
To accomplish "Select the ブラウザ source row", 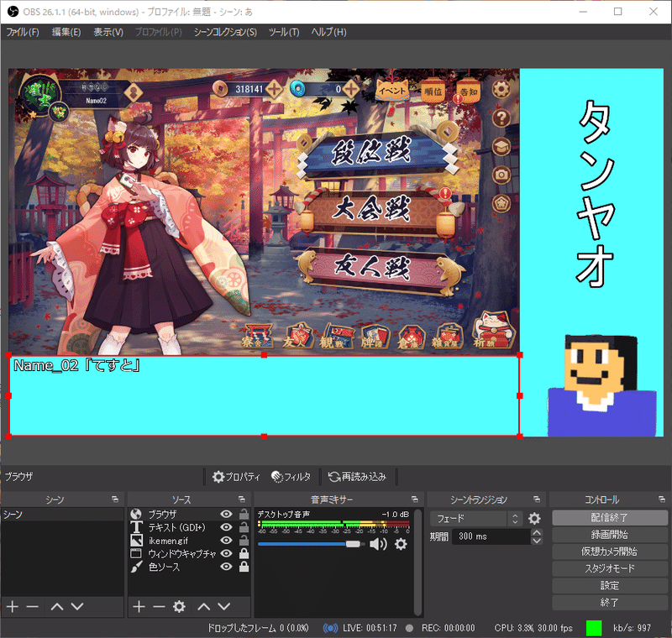I will tap(189, 514).
